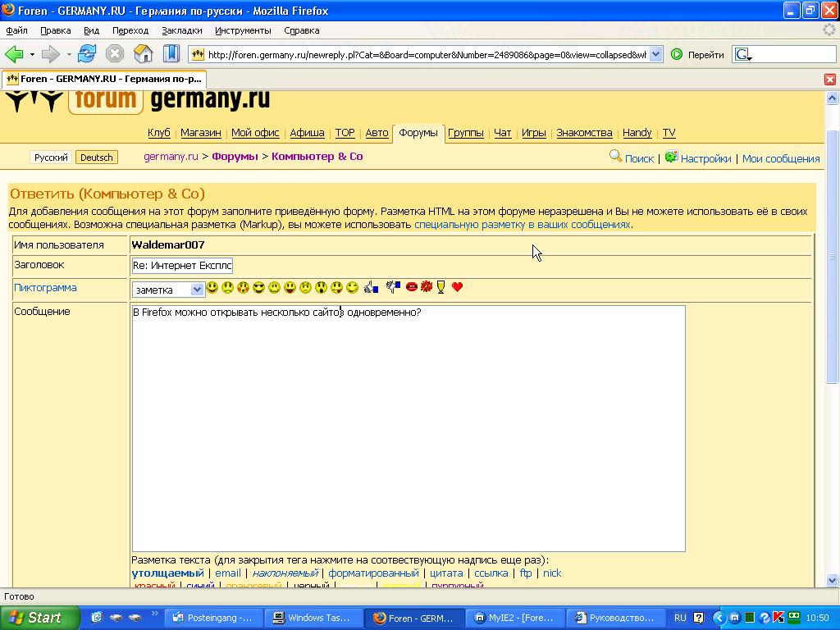Image resolution: width=840 pixels, height=630 pixels.
Task: Close the current Firefox tab
Action: 830,80
